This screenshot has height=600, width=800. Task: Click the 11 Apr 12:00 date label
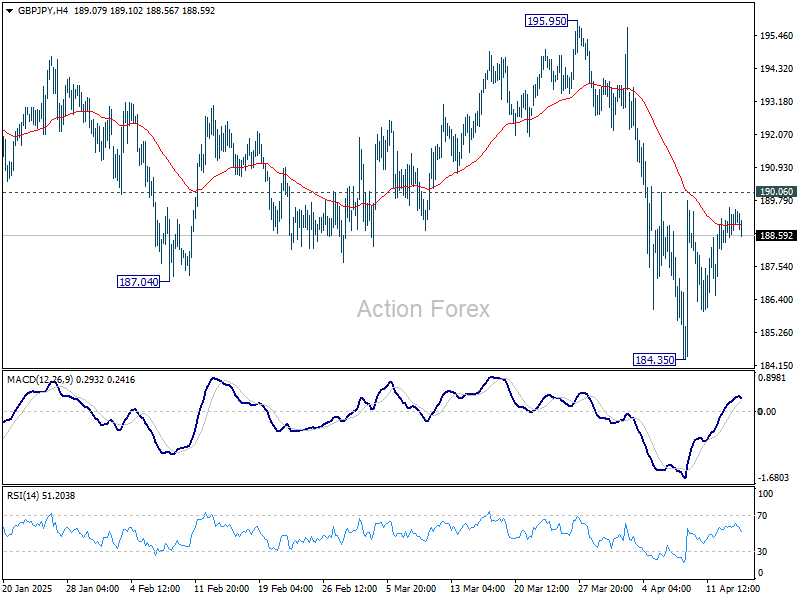[733, 589]
